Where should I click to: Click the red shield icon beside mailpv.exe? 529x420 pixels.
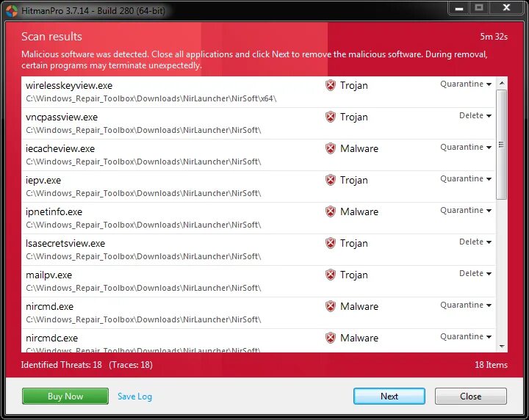331,275
